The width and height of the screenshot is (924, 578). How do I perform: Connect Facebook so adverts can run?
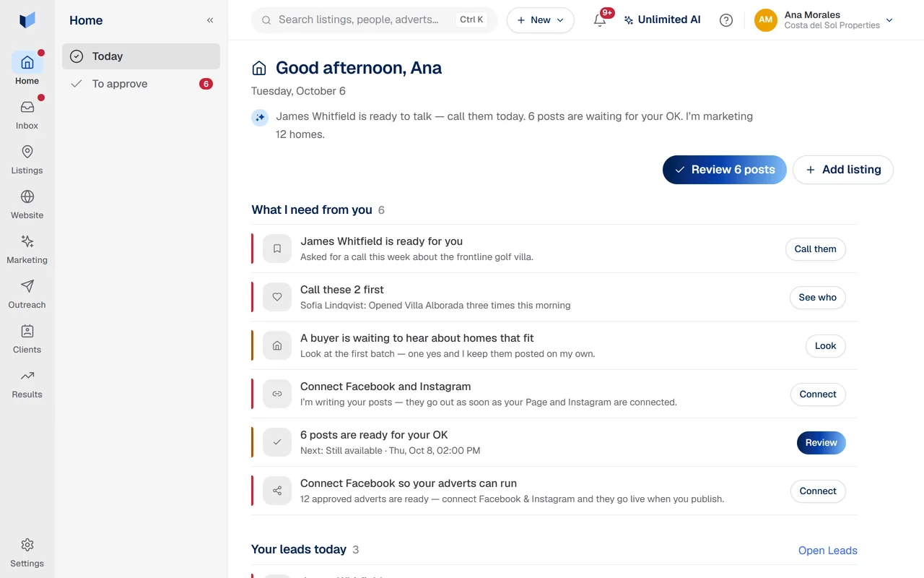(818, 491)
